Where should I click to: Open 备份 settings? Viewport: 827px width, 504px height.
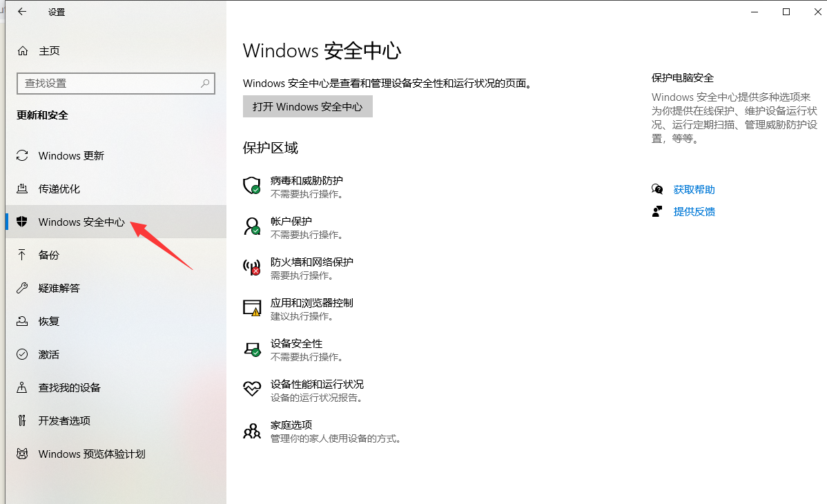(x=48, y=255)
